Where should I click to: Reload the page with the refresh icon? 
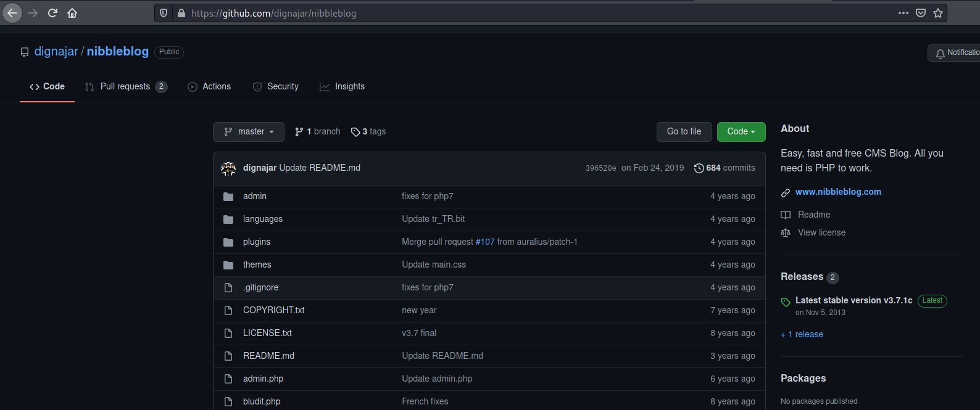(52, 13)
